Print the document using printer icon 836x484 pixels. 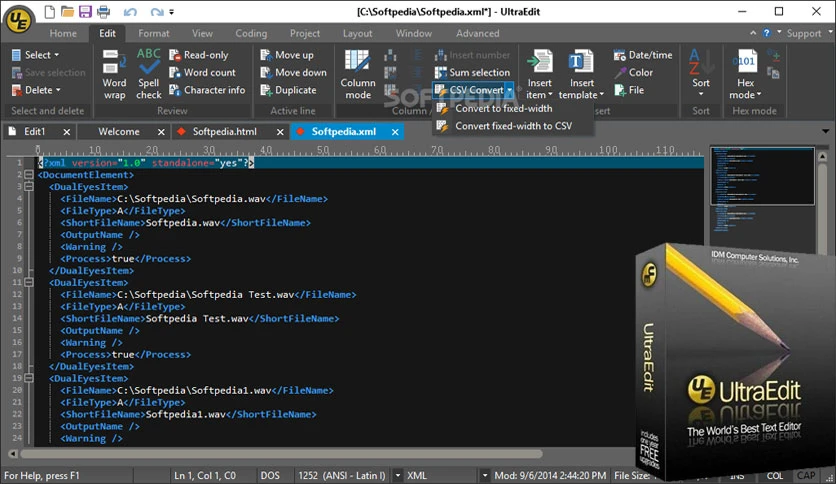click(103, 11)
